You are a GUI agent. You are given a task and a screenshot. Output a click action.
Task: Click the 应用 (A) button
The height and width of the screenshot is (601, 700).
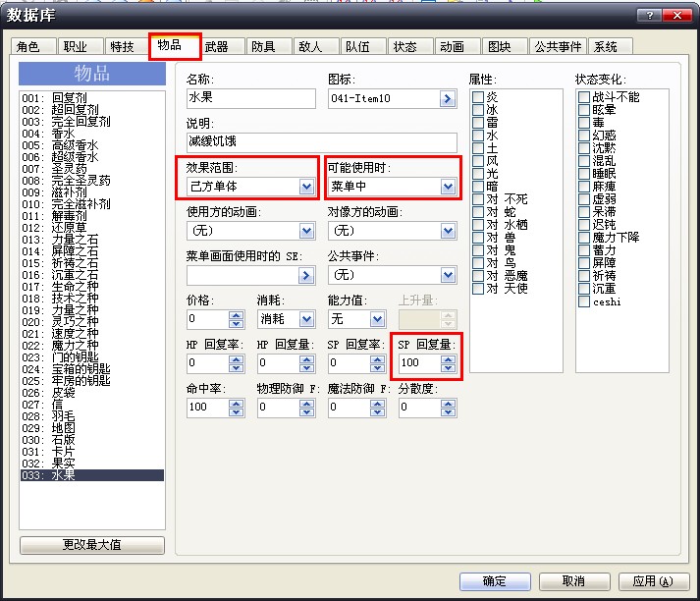point(654,581)
